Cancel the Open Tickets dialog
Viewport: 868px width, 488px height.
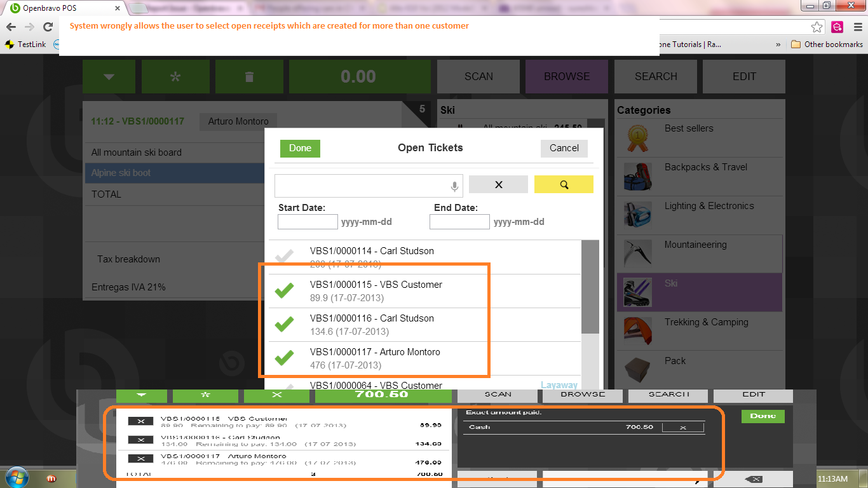tap(564, 148)
